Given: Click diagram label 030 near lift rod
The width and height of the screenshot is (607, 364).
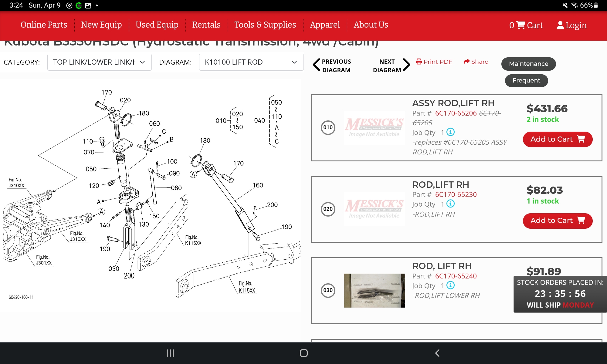Looking at the screenshot, I should point(114,269).
